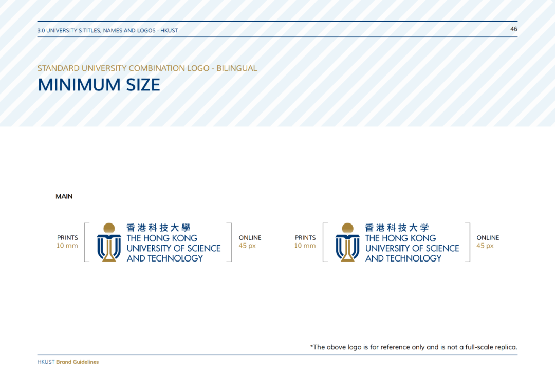Click 'ONLINE' label right of the simplified Chinese logo
Image resolution: width=555 pixels, height=392 pixels.
488,238
